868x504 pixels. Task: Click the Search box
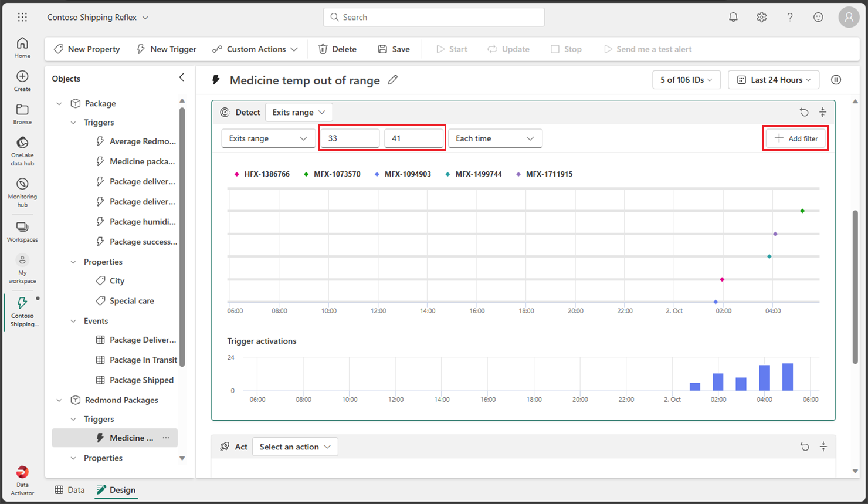coord(434,17)
